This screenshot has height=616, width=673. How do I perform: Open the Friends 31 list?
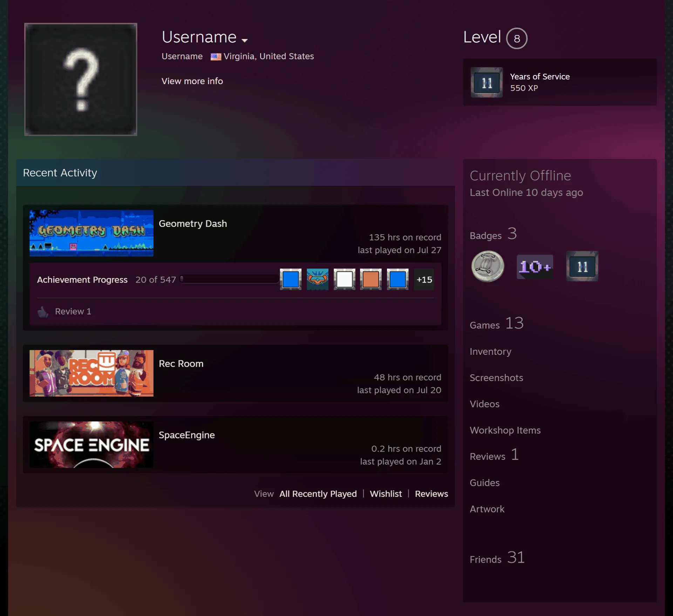pos(497,557)
